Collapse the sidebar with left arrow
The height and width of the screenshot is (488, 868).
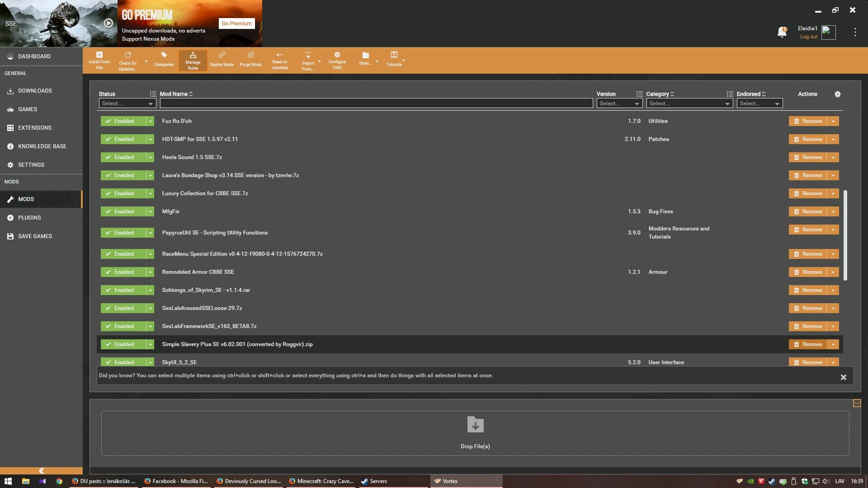pos(41,470)
